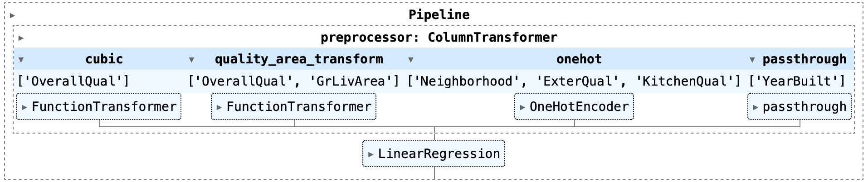Select the cubic transformer header

tap(104, 59)
